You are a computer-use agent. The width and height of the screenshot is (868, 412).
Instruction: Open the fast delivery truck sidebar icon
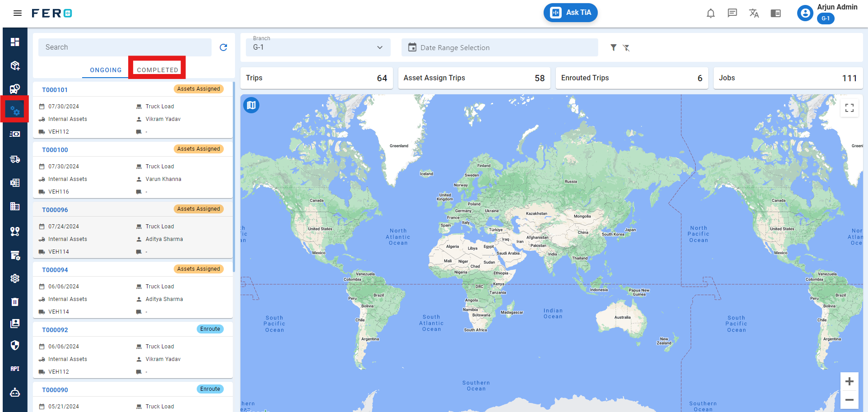pyautogui.click(x=15, y=159)
